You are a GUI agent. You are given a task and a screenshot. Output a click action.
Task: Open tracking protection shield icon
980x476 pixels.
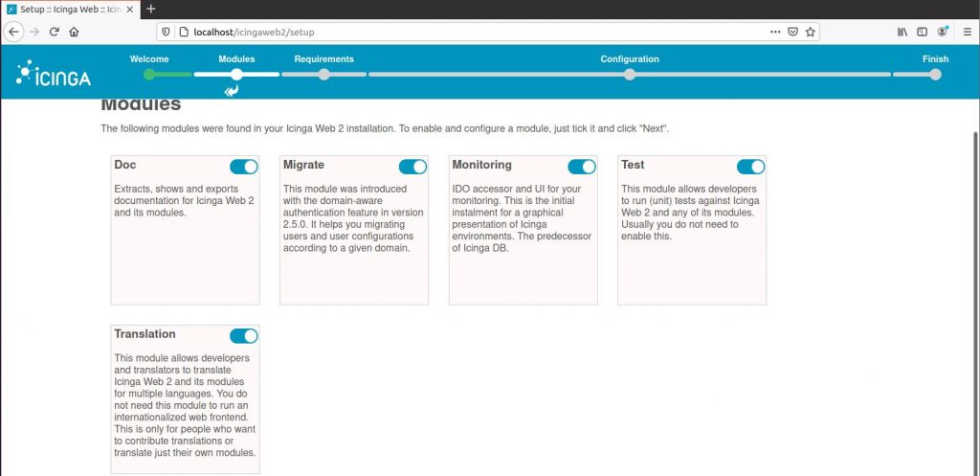(x=166, y=32)
